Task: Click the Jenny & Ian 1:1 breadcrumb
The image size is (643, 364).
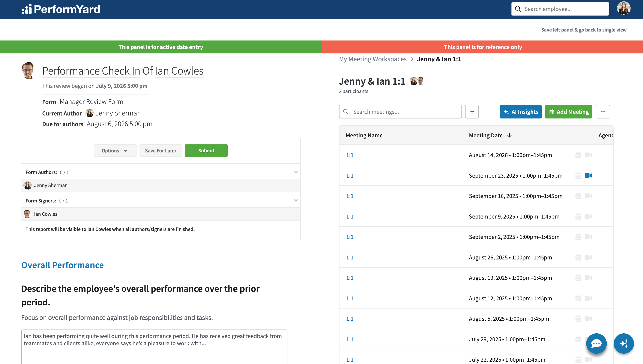Action: (439, 59)
